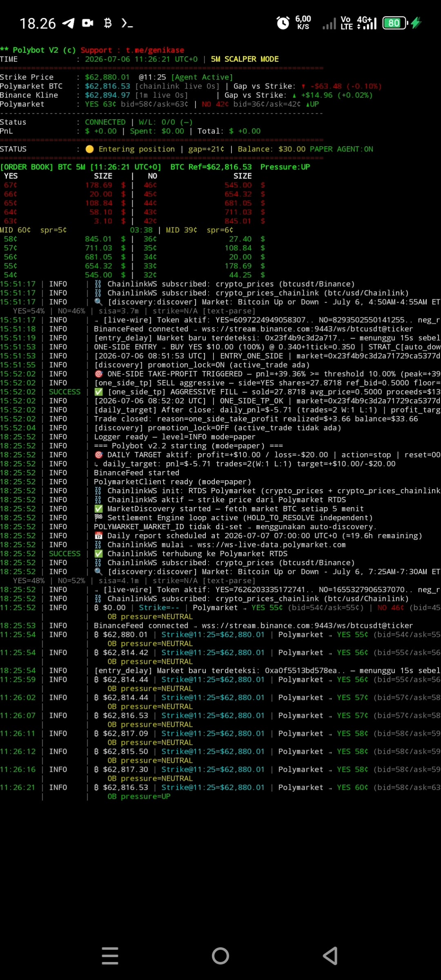Viewport: 441px width, 980px height.
Task: Tap the video camera status bar icon
Action: point(88,23)
